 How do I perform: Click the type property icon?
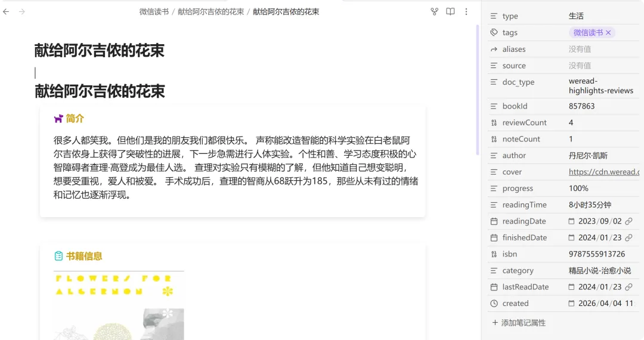tap(494, 16)
